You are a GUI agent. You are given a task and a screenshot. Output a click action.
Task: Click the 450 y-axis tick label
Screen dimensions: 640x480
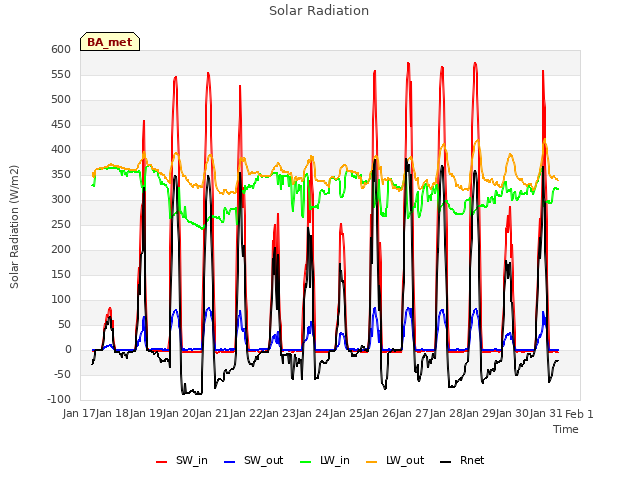click(61, 124)
